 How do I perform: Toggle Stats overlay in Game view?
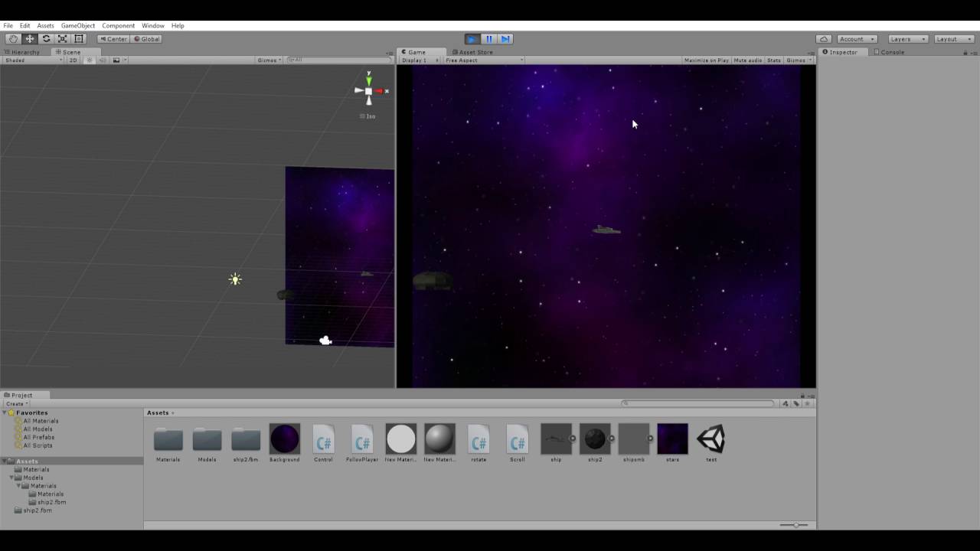[774, 60]
